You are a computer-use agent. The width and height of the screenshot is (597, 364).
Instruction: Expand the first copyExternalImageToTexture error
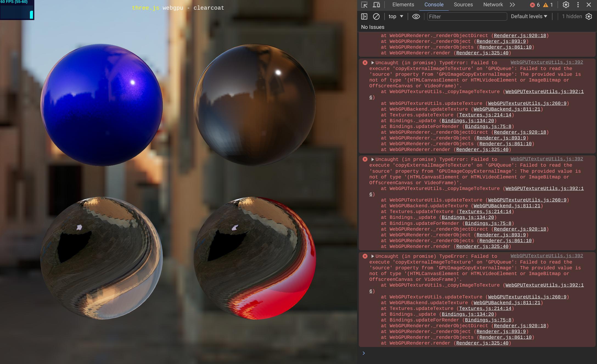[x=372, y=63]
